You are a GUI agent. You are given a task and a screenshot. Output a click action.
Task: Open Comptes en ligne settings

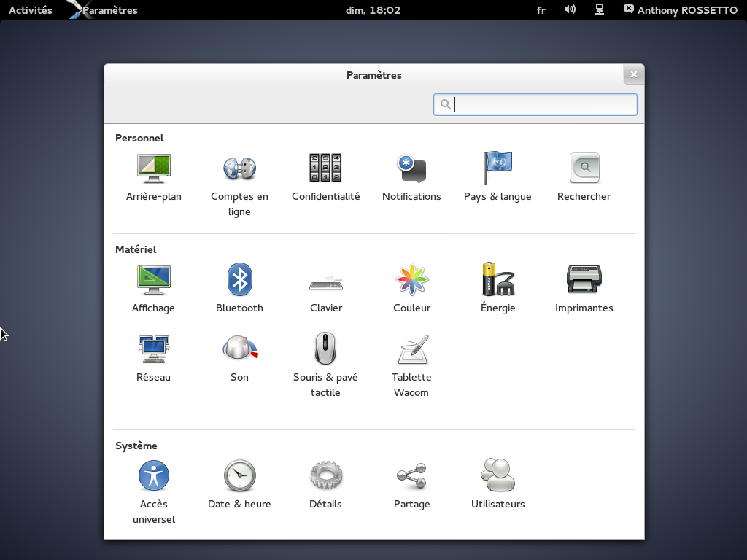pos(239,184)
